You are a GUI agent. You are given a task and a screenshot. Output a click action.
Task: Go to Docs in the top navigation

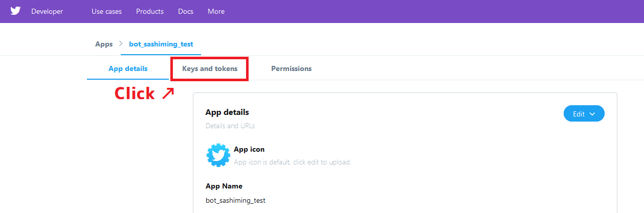coord(186,11)
